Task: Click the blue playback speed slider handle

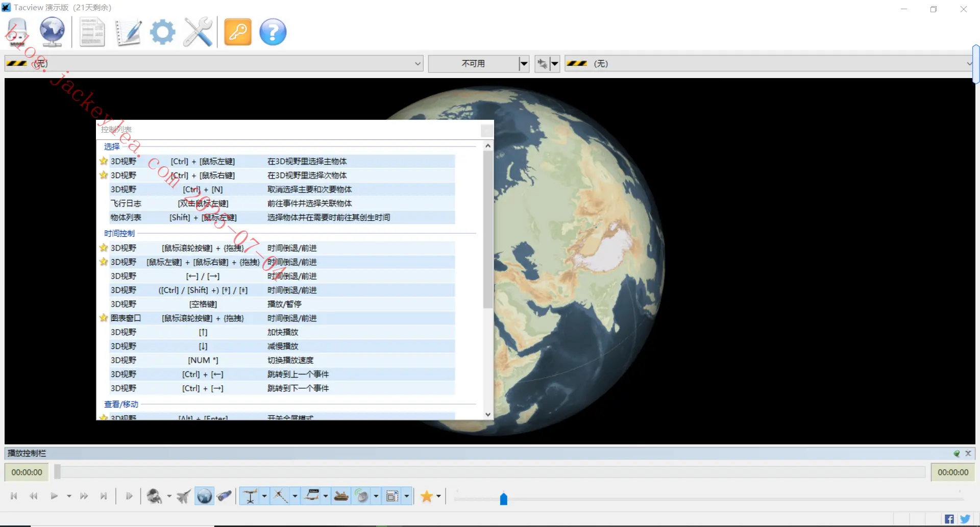Action: 503,498
